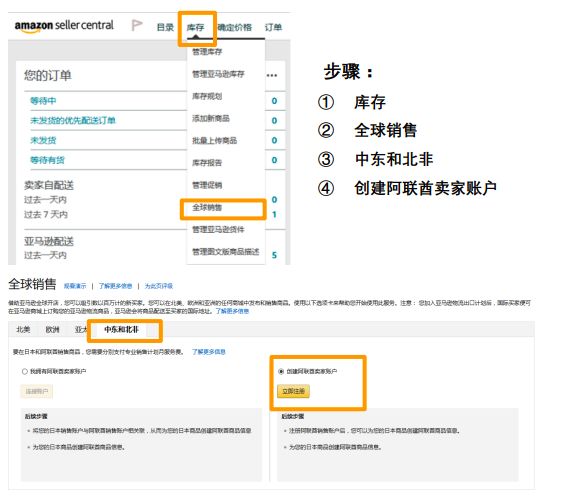Switch to the 北美 tab
This screenshot has height=501, width=569.
pos(23,329)
